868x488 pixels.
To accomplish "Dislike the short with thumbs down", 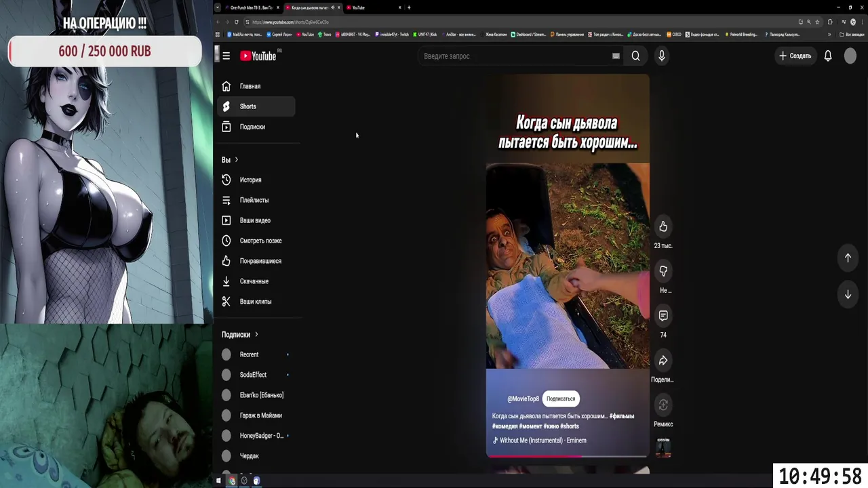I will coord(663,271).
